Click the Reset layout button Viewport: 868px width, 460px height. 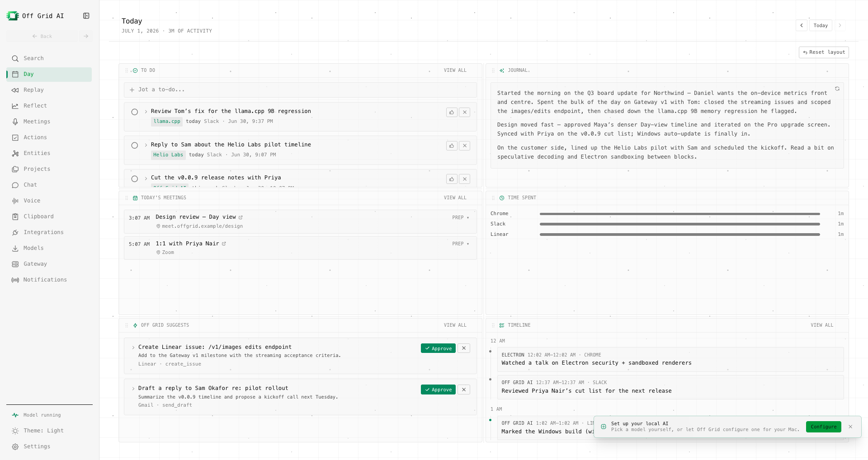pos(824,52)
